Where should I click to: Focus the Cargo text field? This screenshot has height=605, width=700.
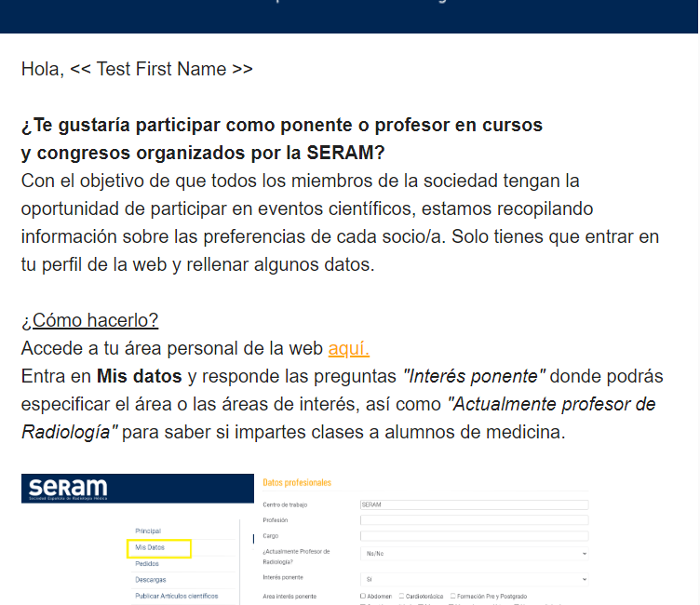(x=474, y=536)
